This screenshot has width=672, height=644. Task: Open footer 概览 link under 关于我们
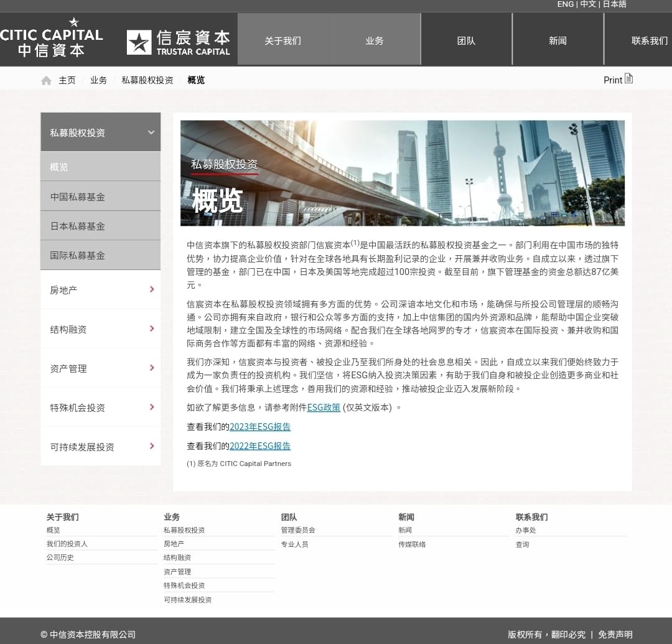coord(53,530)
